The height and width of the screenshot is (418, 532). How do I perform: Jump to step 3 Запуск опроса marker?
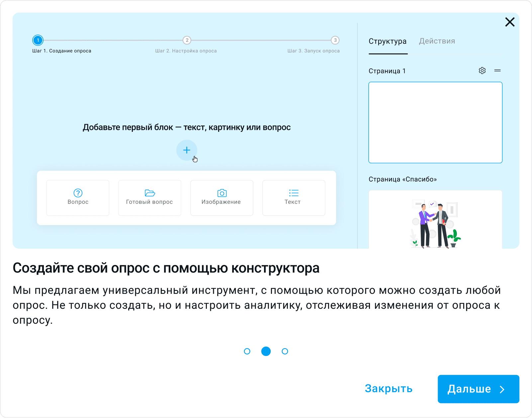point(335,40)
